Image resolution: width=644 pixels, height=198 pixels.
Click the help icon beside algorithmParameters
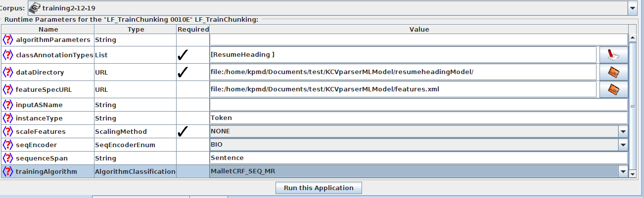pyautogui.click(x=8, y=40)
